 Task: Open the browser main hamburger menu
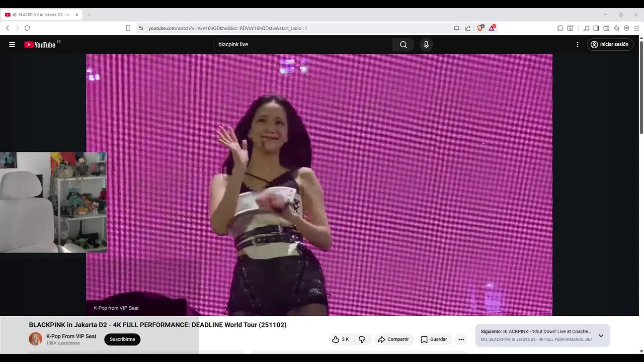click(x=636, y=28)
